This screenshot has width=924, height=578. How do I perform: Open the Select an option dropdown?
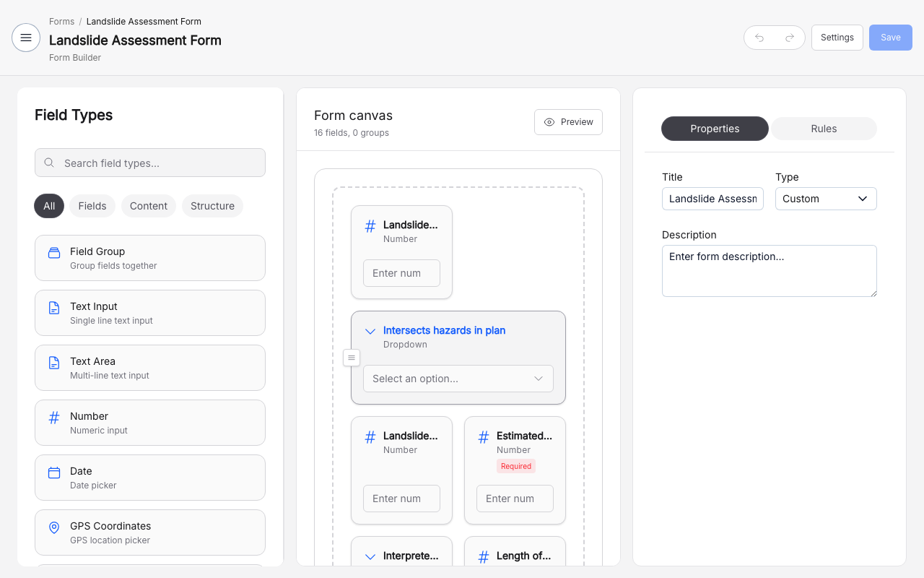[458, 379]
